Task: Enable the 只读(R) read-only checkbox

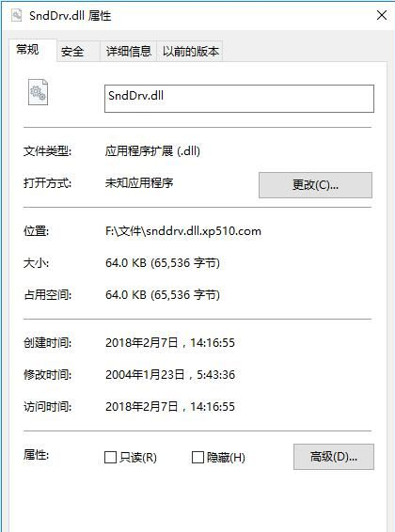Action: tap(110, 457)
